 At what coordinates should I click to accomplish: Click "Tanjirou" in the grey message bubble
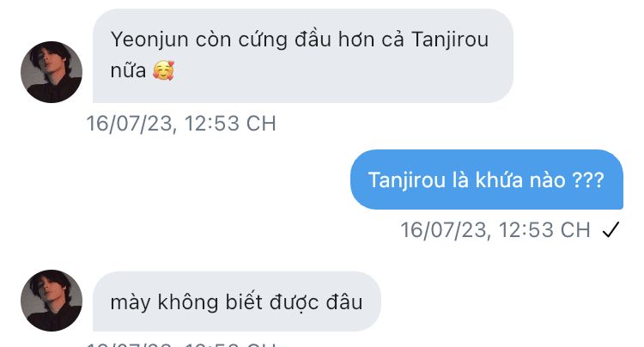[x=450, y=40]
